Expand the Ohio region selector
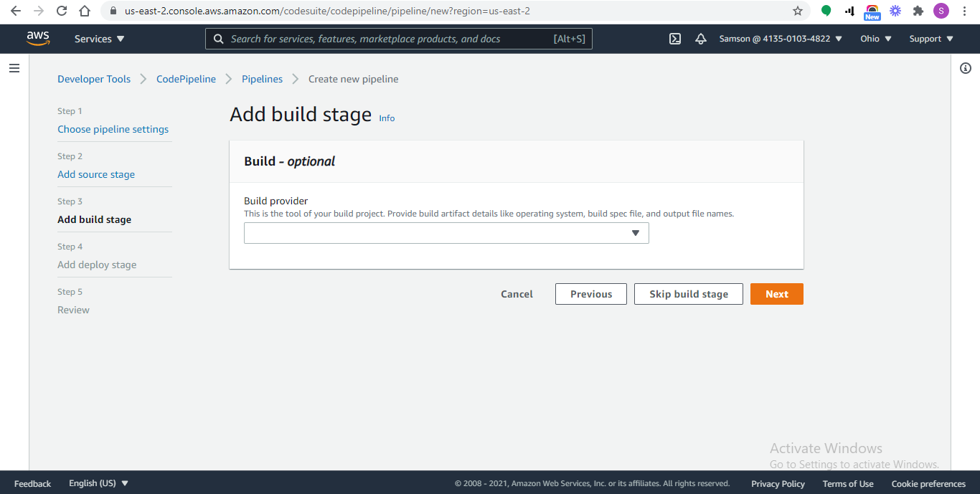This screenshot has height=494, width=980. coord(875,38)
